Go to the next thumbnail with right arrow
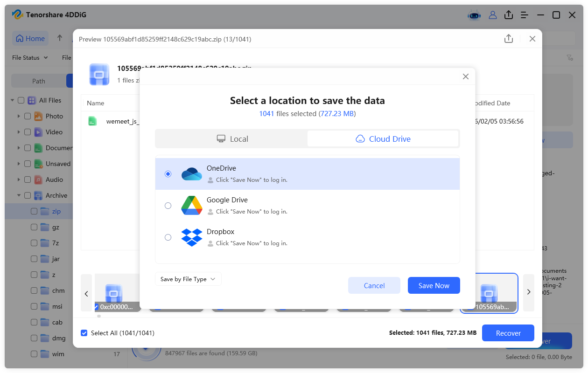The image size is (588, 373). tap(529, 292)
